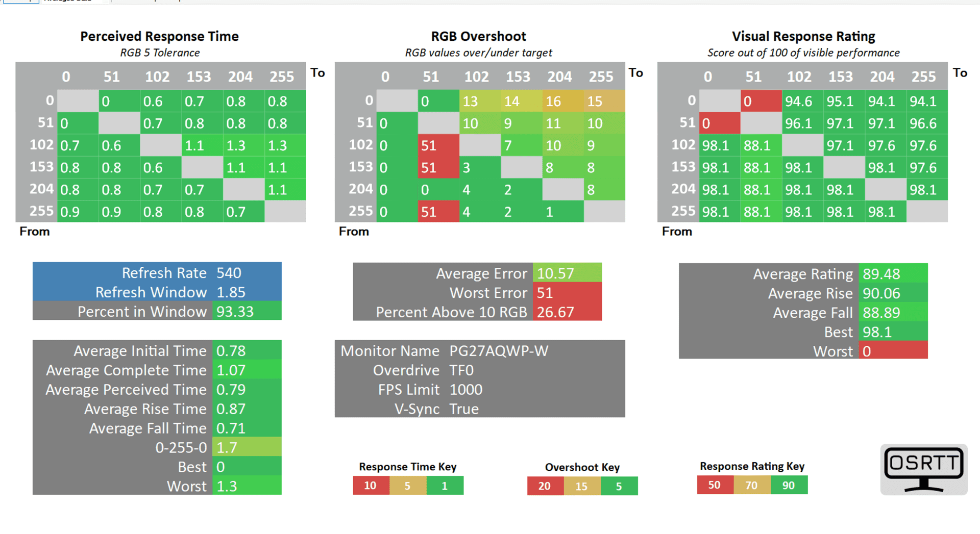Select the Overdrive value TF0
This screenshot has height=534, width=980.
pos(461,370)
